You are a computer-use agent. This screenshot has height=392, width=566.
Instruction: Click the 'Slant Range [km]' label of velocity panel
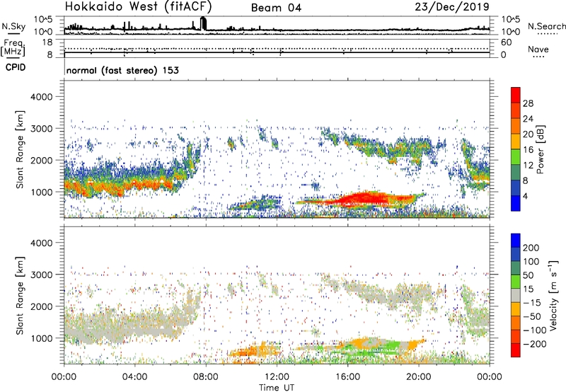pyautogui.click(x=20, y=296)
